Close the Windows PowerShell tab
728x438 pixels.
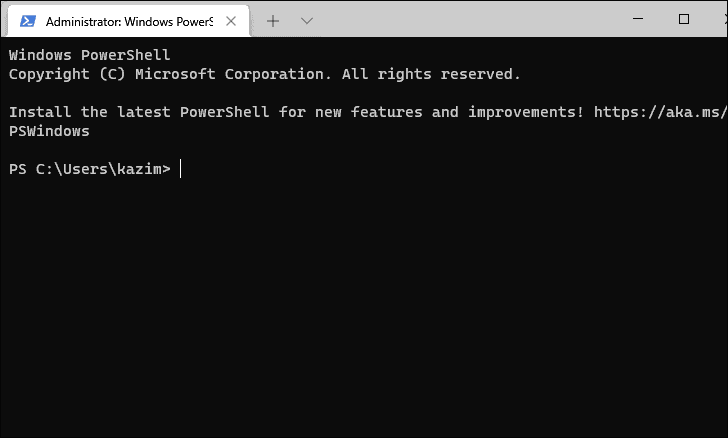231,21
